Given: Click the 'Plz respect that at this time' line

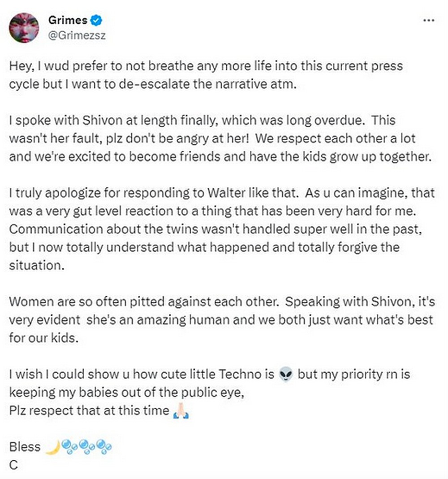Looking at the screenshot, I should coord(90,410).
